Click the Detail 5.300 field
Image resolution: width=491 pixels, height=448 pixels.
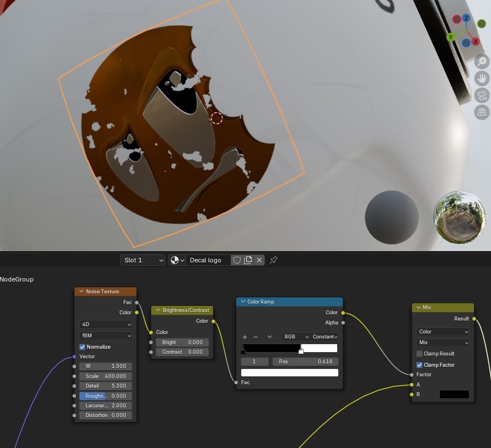click(x=105, y=385)
